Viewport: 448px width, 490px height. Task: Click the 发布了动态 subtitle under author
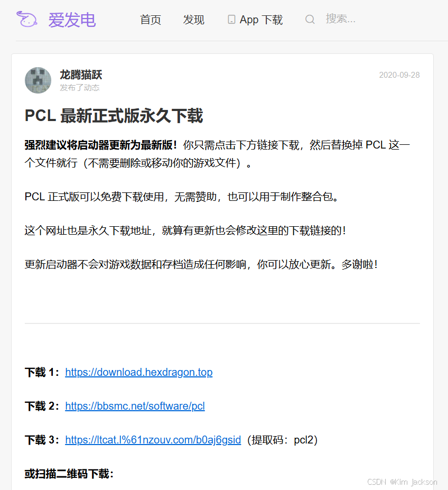tap(80, 88)
